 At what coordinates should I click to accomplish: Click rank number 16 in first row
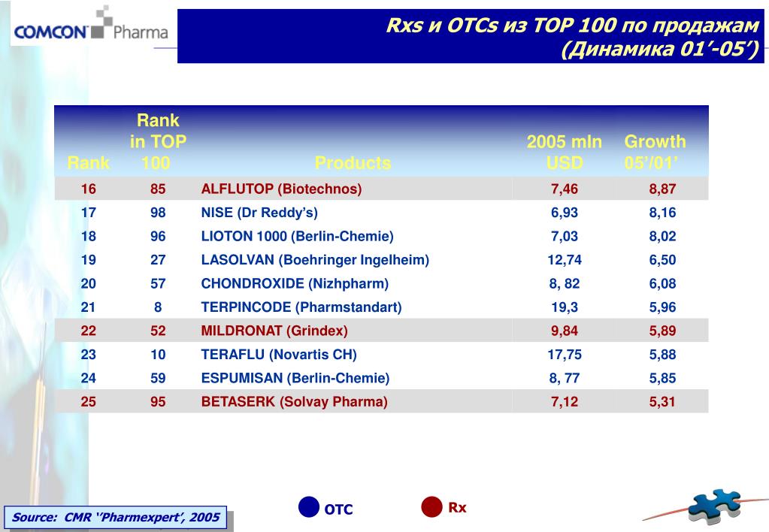[x=88, y=189]
